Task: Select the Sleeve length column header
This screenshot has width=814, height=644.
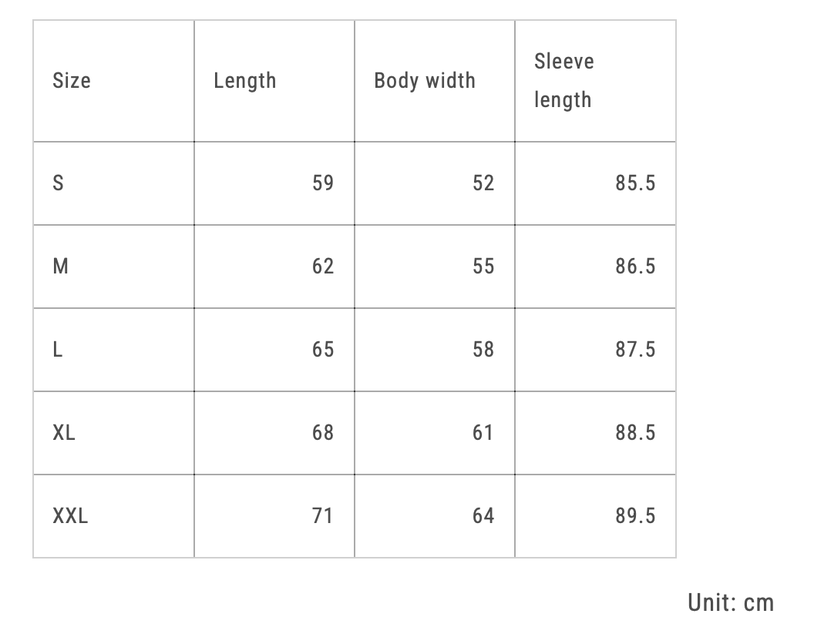Action: 563,81
